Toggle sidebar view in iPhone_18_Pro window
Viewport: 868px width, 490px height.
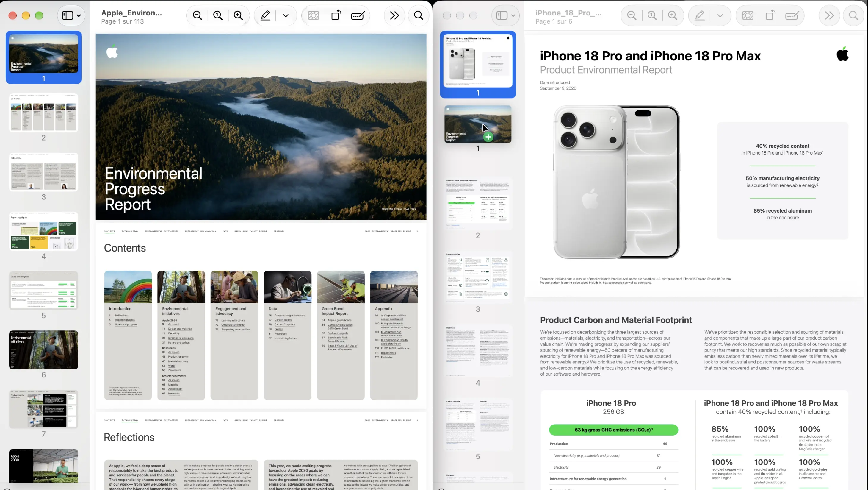pos(502,15)
